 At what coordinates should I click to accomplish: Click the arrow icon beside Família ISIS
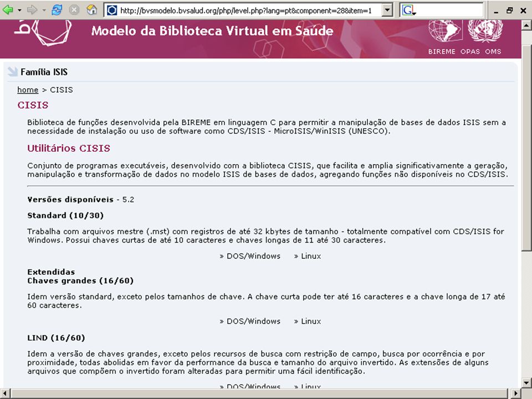click(13, 71)
